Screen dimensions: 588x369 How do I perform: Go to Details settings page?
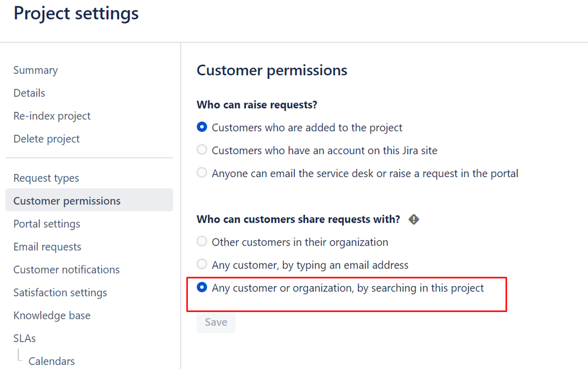coord(29,93)
